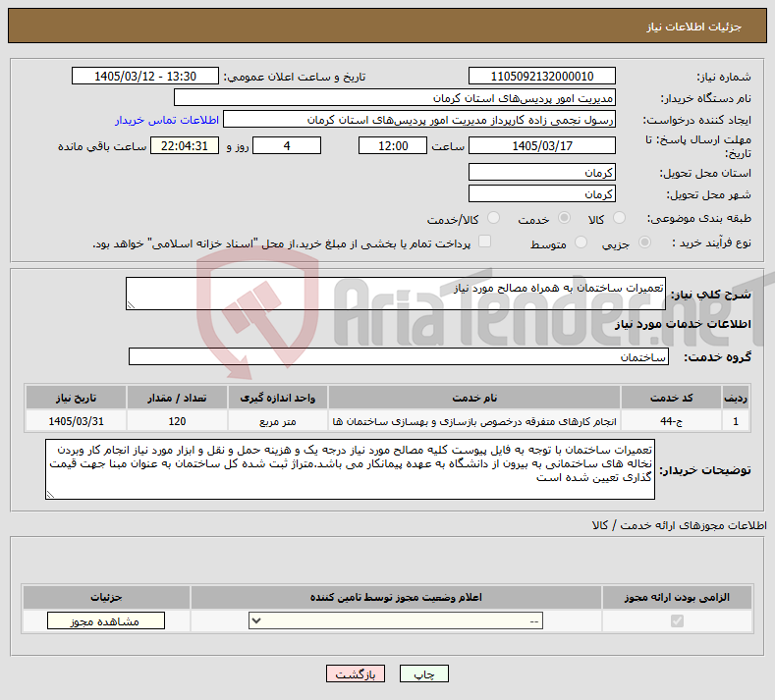Toggle the الزامی بودن ارائه مجوز checkbox

(x=677, y=620)
